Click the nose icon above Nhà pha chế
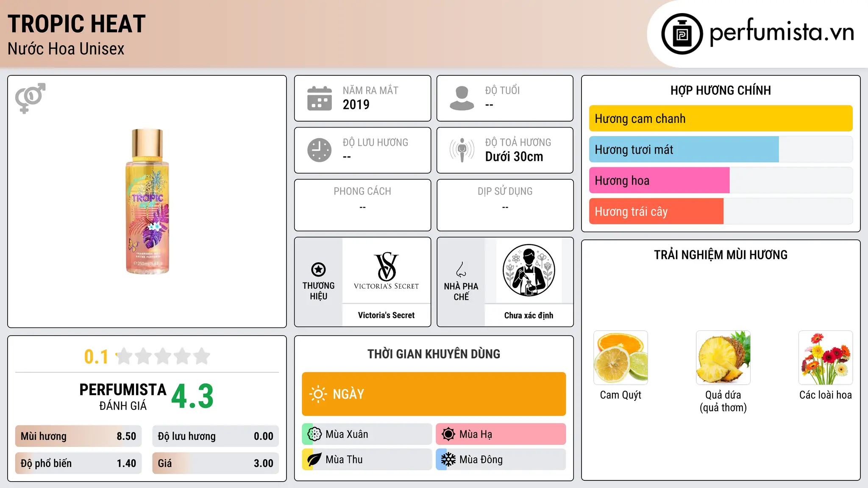Image resolution: width=868 pixels, height=488 pixels. (x=461, y=269)
